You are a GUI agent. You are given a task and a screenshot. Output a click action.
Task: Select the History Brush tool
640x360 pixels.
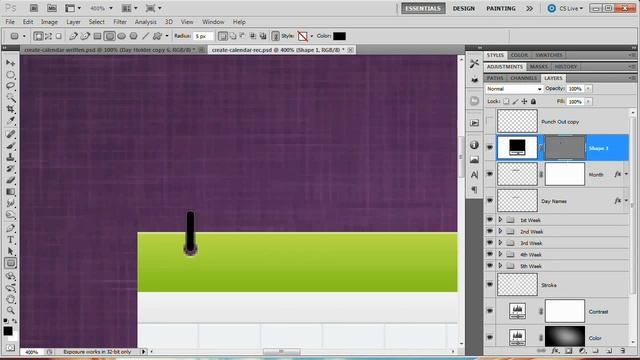(x=11, y=169)
